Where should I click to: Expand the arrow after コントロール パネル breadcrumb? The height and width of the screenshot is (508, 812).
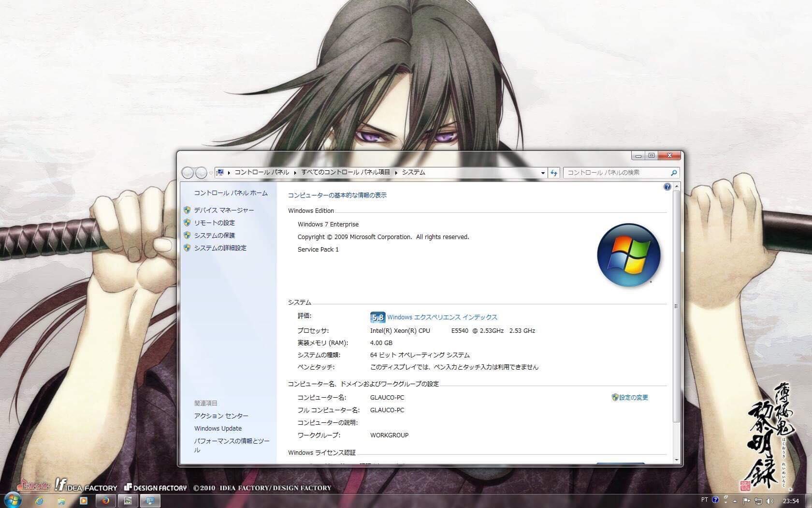(x=295, y=173)
